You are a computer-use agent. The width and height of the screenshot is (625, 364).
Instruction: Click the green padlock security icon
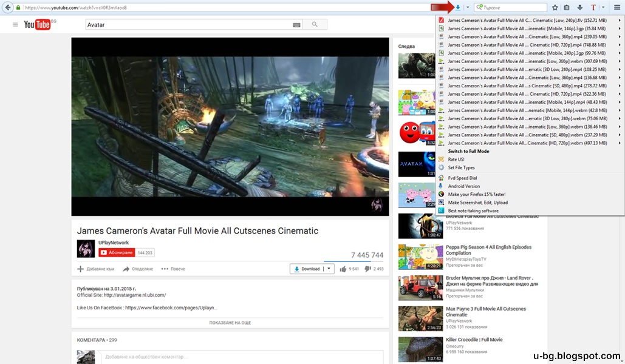[x=18, y=7]
